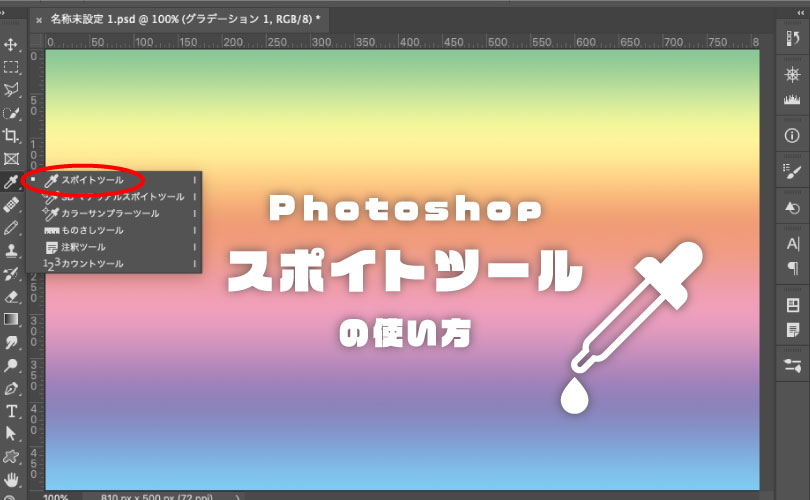Select the Polygonal Lasso tool
810x500 pixels.
pos(11,90)
